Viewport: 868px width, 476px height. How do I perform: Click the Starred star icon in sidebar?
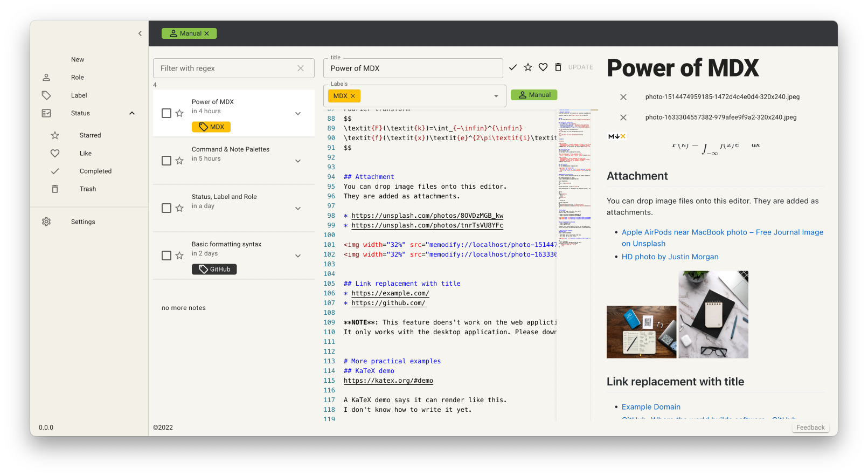[x=55, y=135]
